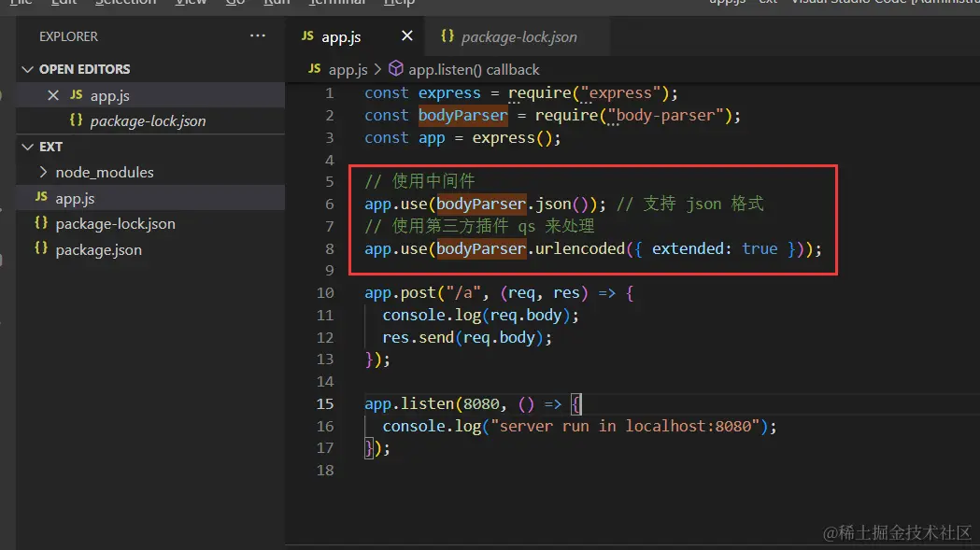Click urlencoded method on line 8
Image resolution: width=980 pixels, height=550 pixels.
580,248
